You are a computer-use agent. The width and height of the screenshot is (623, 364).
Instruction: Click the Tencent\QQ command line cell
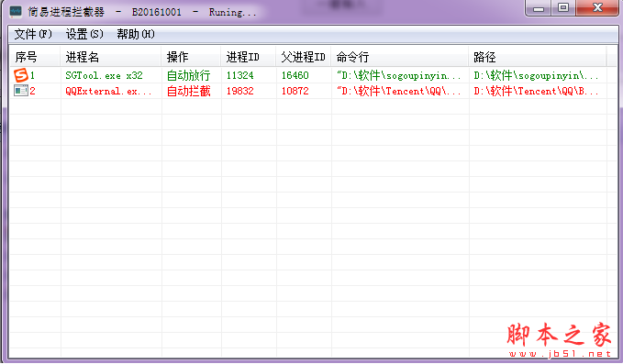(x=398, y=91)
